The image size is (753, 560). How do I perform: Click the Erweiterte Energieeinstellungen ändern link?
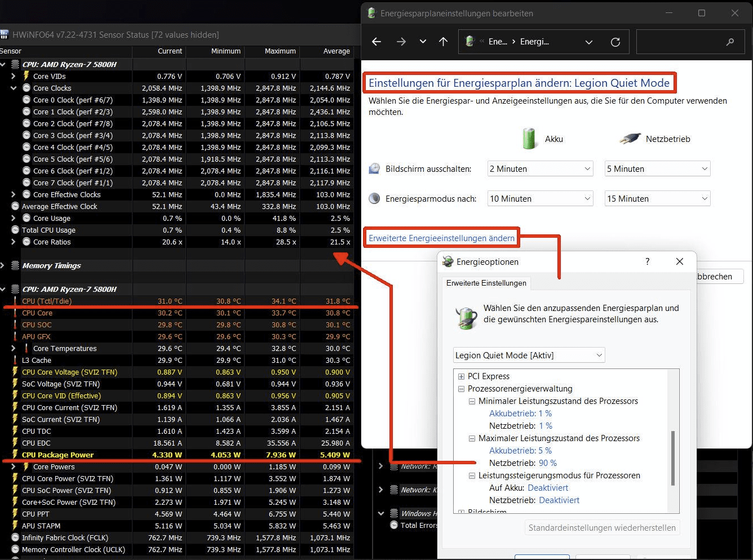click(441, 238)
